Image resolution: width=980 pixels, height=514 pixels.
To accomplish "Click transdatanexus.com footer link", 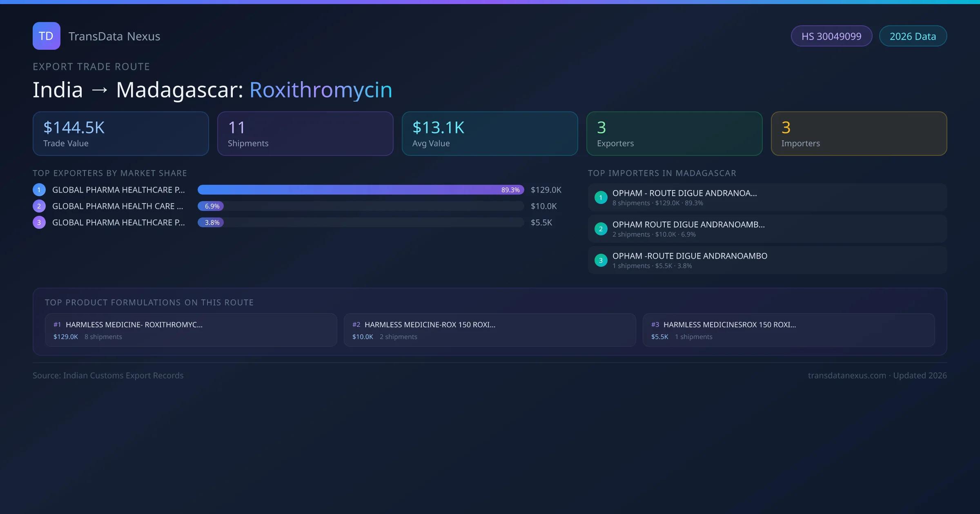I will [x=846, y=375].
